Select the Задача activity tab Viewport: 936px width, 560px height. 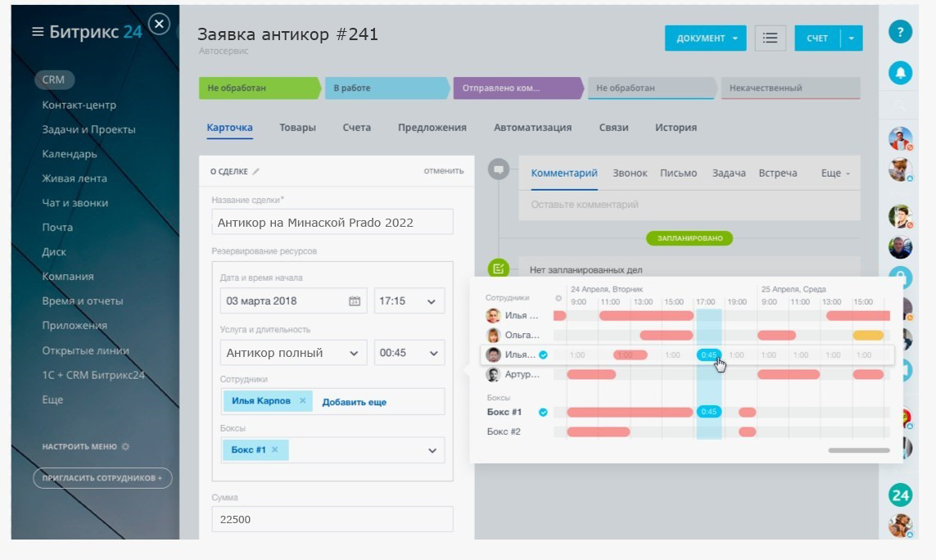pyautogui.click(x=729, y=173)
